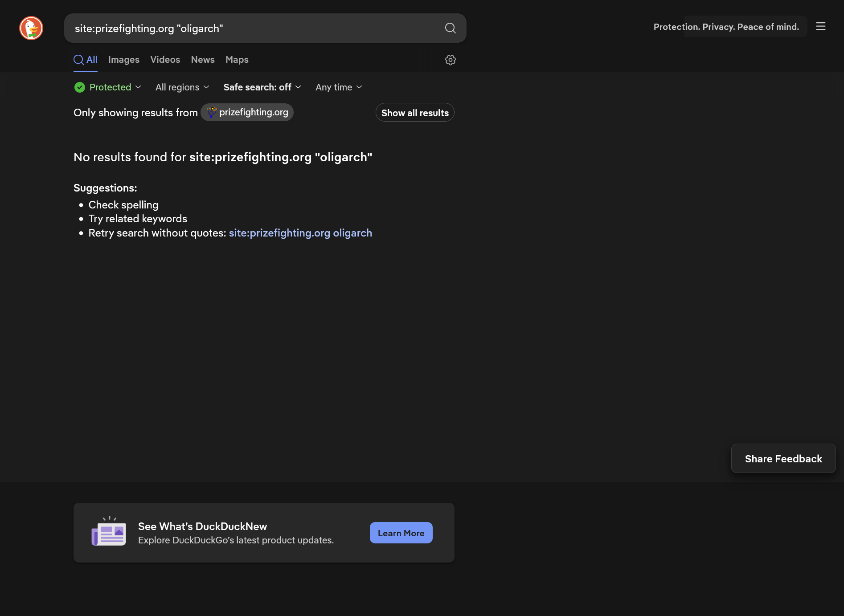
Task: Open the Any time filter
Action: pos(339,87)
